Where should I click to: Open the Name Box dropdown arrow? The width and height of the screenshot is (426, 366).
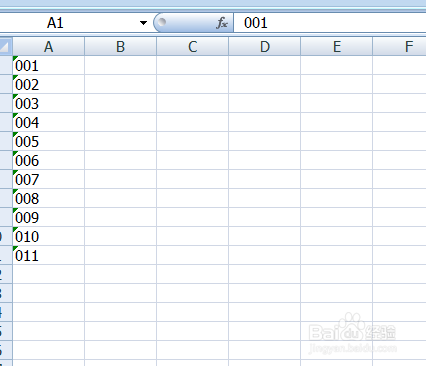coord(143,23)
